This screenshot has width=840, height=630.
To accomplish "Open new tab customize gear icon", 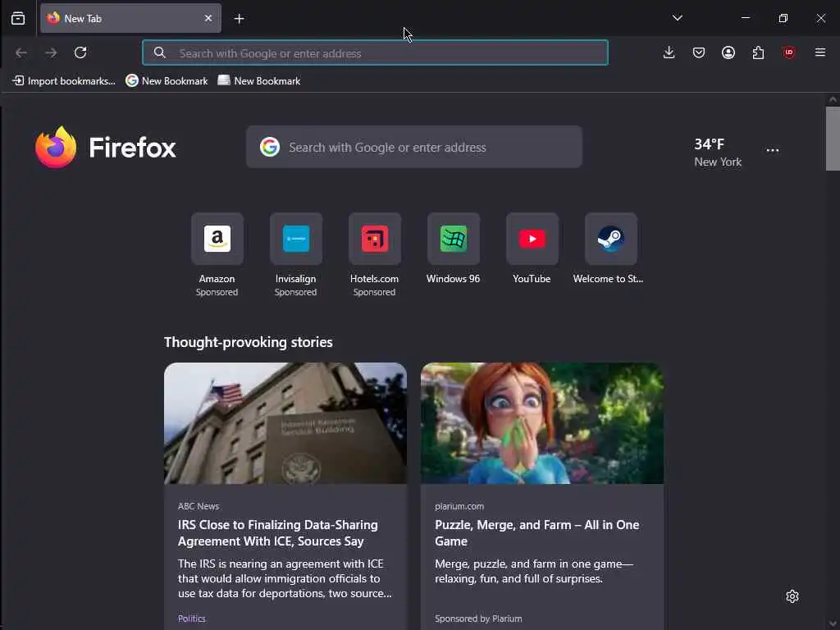I will tap(792, 596).
